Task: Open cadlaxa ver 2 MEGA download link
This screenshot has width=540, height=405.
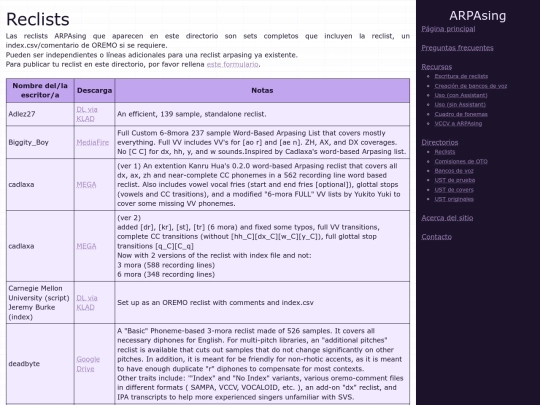Action: point(86,246)
